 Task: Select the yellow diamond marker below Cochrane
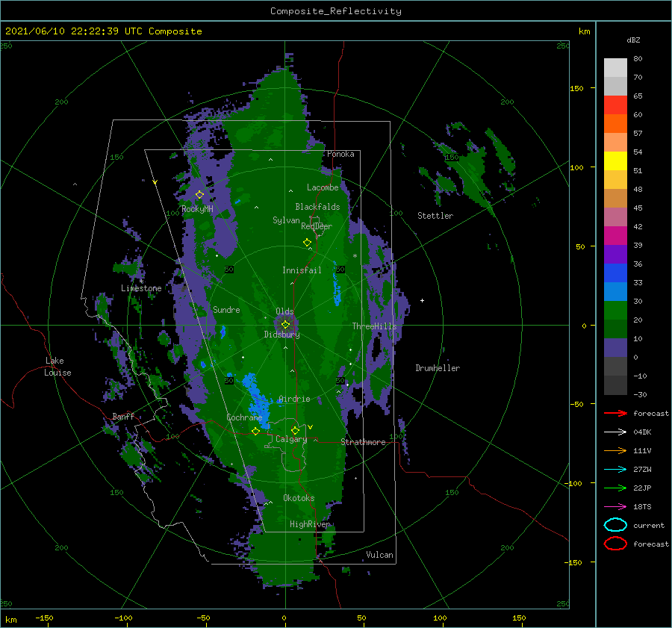click(255, 431)
